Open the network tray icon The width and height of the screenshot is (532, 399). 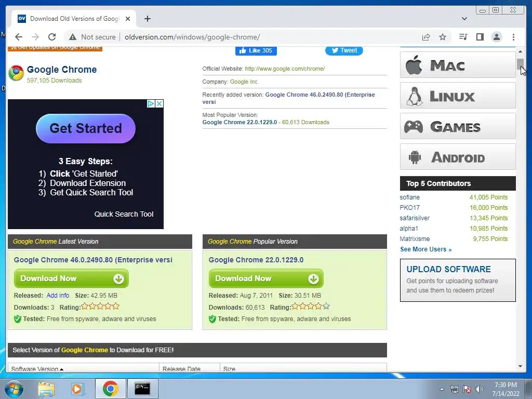click(x=454, y=389)
